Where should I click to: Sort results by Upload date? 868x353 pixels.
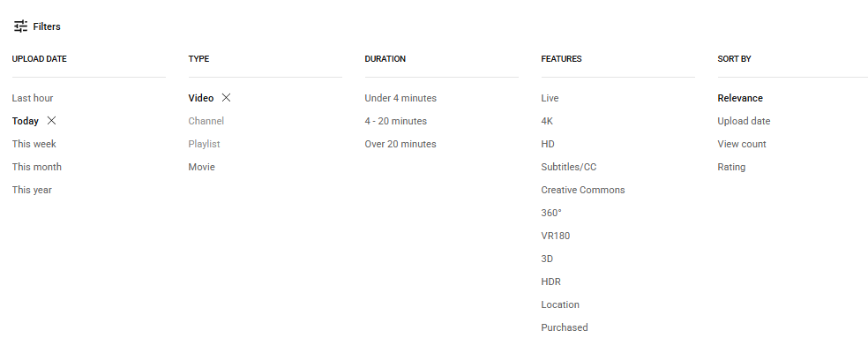(x=744, y=121)
